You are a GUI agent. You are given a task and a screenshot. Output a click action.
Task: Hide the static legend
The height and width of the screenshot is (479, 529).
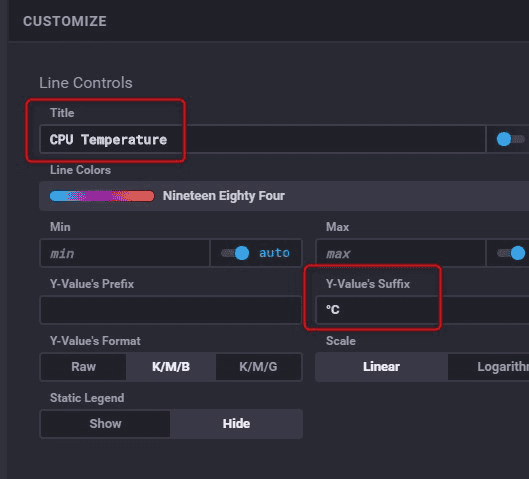coord(236,424)
